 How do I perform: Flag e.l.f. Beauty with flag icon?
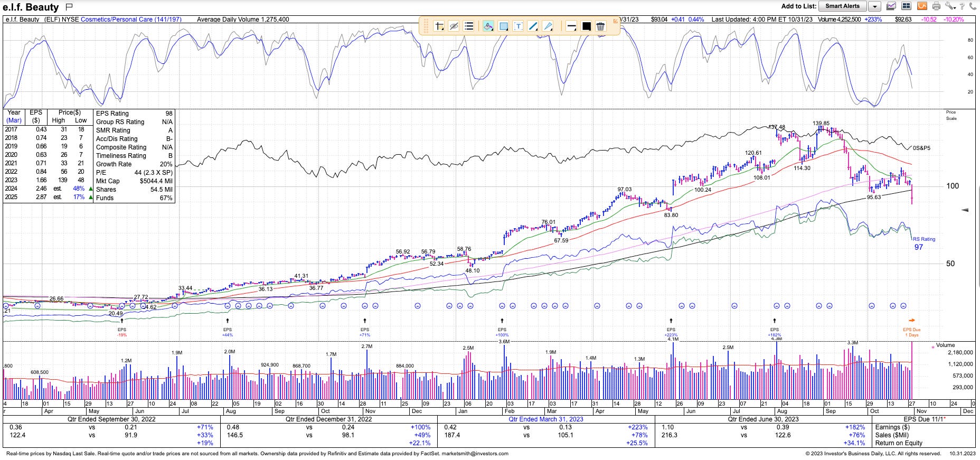[x=69, y=7]
